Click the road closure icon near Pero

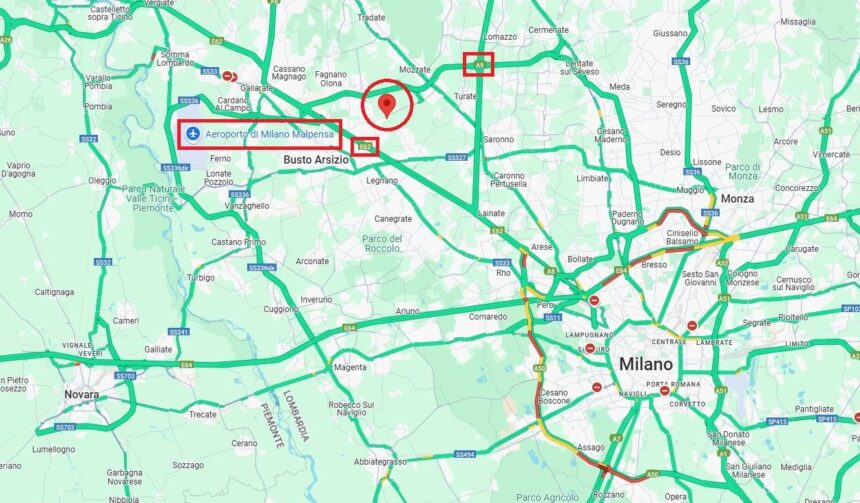click(595, 301)
